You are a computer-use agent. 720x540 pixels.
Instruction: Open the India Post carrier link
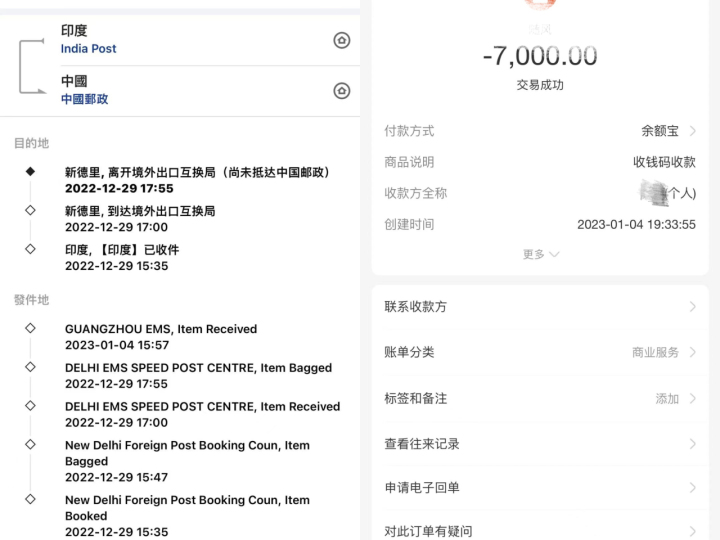89,48
